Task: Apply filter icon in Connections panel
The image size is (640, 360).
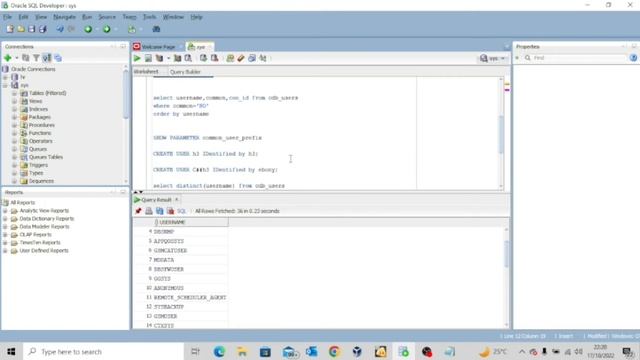Action: (x=36, y=58)
